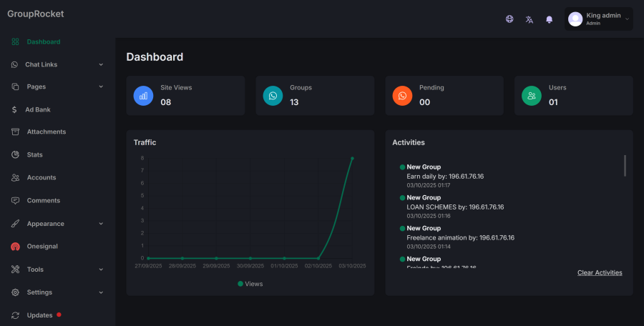Click the orange Pending WhatsApp icon
Screen dimensions: 644x326
coord(402,95)
